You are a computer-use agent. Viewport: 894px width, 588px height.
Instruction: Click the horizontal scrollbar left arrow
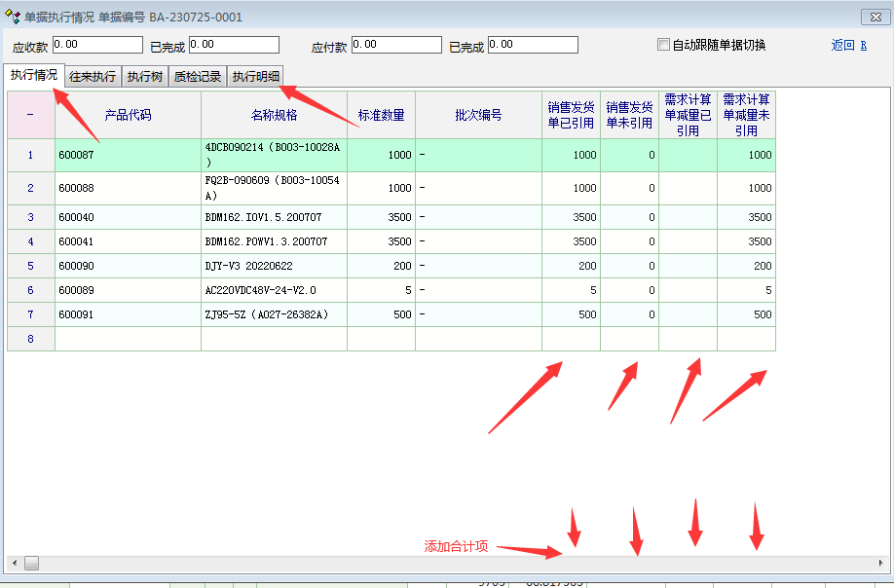click(x=14, y=564)
